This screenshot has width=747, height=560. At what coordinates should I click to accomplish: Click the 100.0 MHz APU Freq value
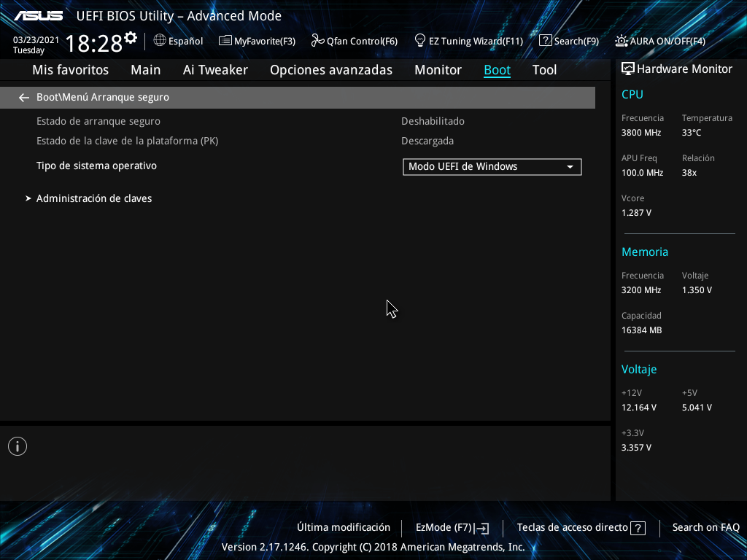(642, 173)
